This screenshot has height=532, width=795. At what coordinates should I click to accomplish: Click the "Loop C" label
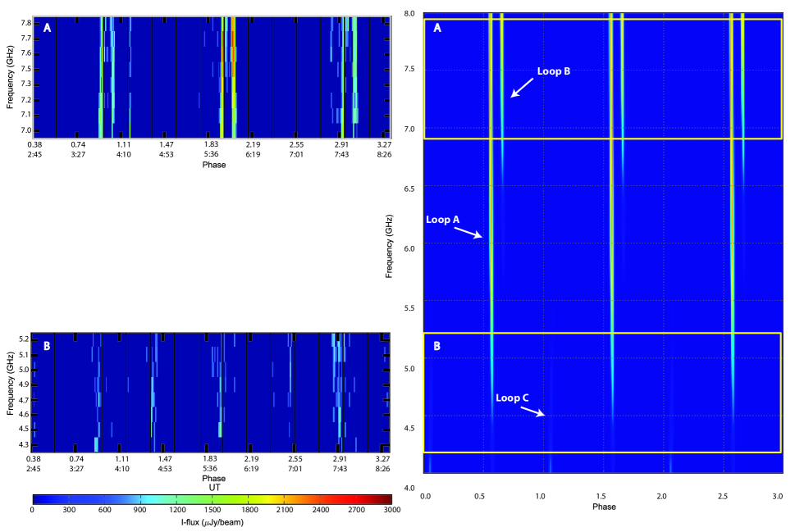point(512,398)
